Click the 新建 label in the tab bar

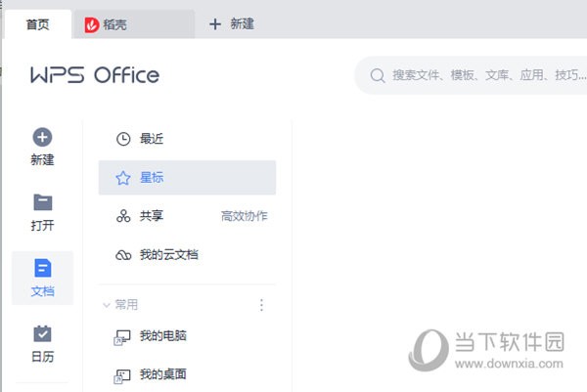pos(243,24)
